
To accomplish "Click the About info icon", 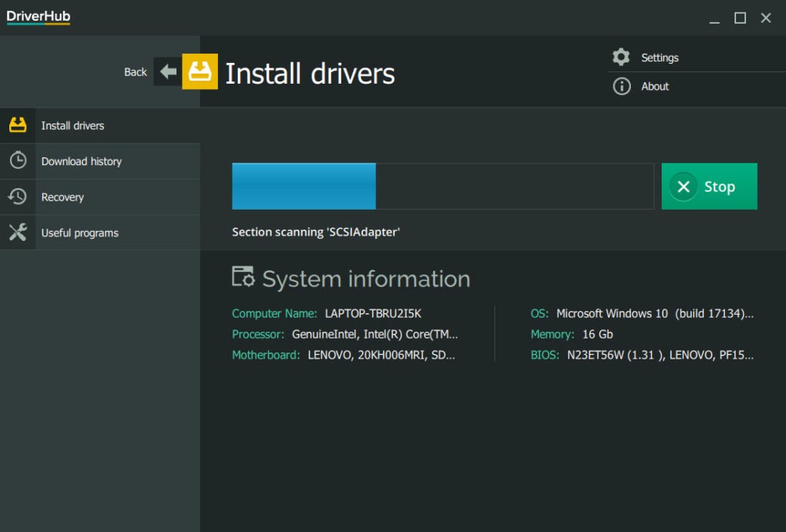I will [622, 86].
